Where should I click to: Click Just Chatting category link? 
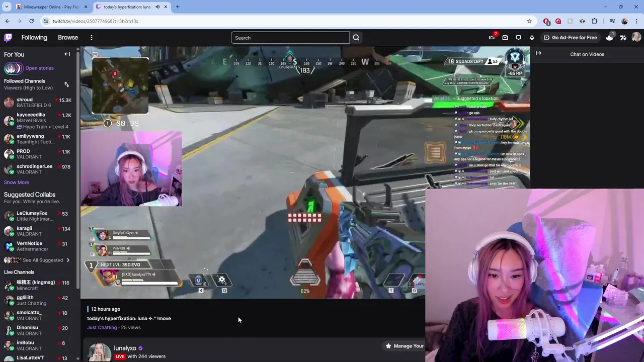pyautogui.click(x=102, y=327)
